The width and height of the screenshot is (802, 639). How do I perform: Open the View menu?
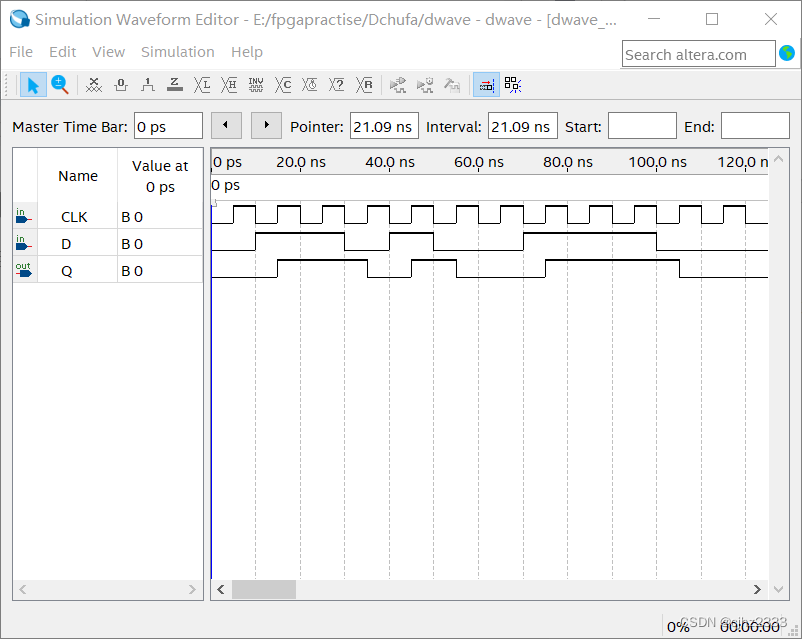tap(108, 52)
